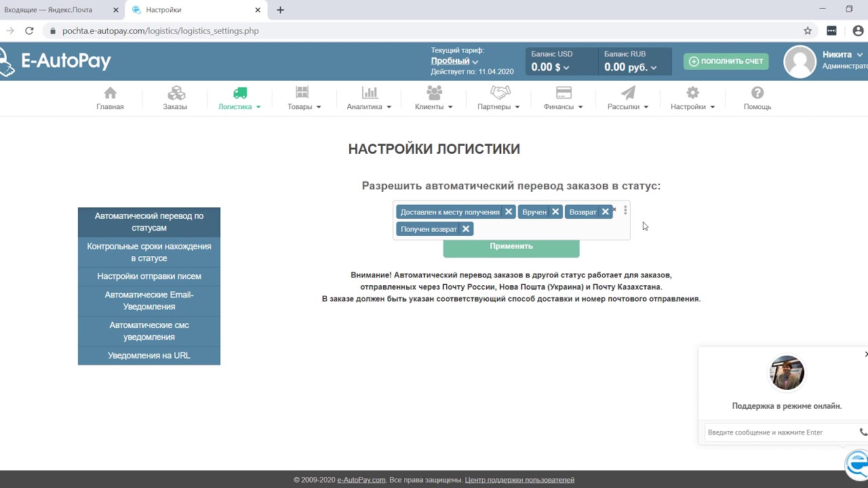The image size is (868, 488).
Task: Click the Финансы credit card icon
Action: (x=564, y=93)
